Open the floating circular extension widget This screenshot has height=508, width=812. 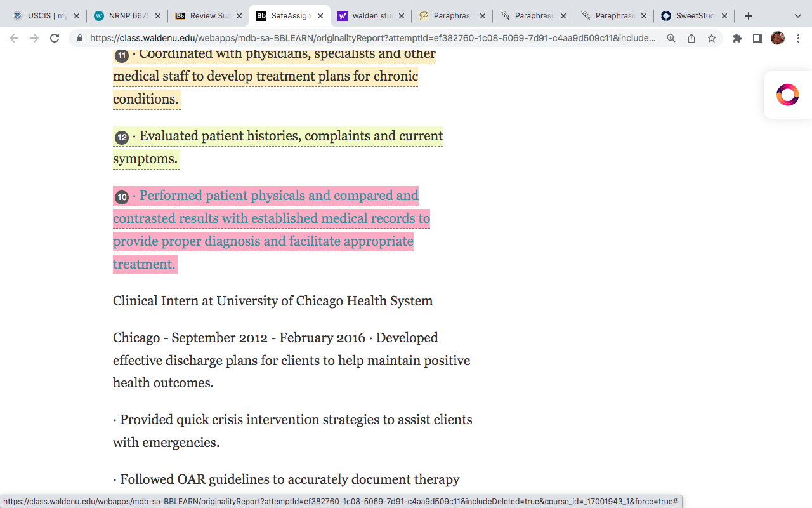(788, 95)
